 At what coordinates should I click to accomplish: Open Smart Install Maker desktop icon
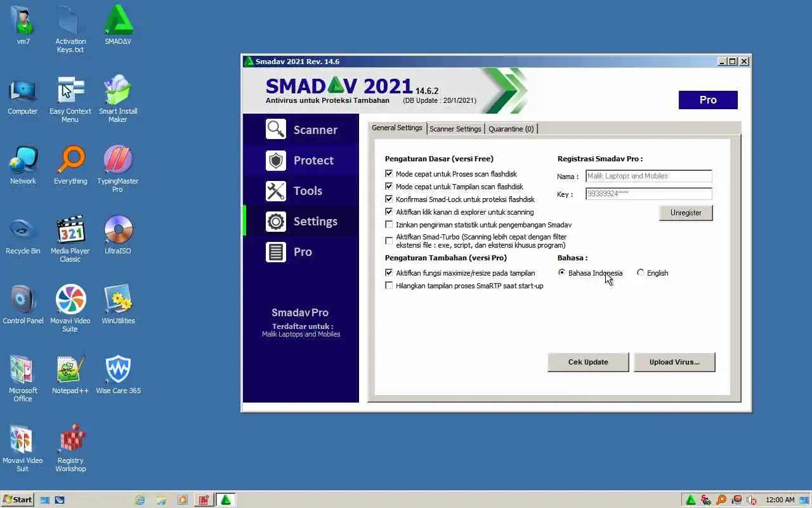tap(118, 100)
